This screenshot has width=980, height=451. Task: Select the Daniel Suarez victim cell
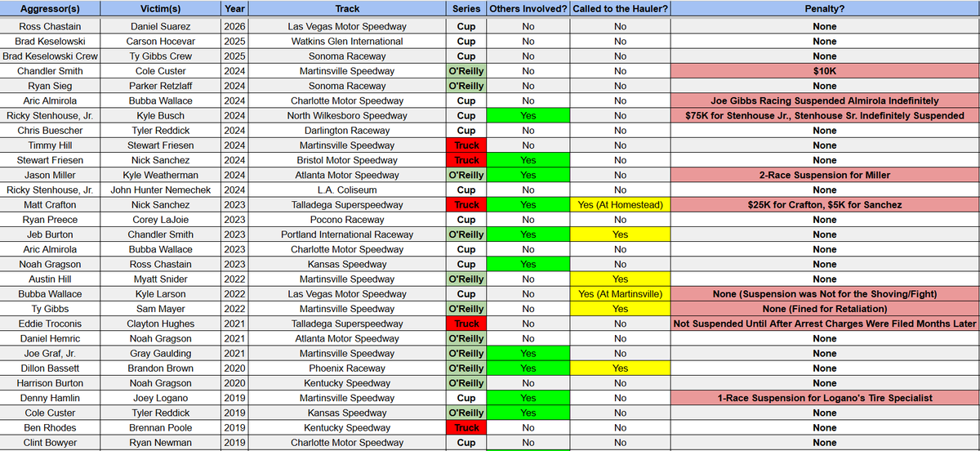160,26
